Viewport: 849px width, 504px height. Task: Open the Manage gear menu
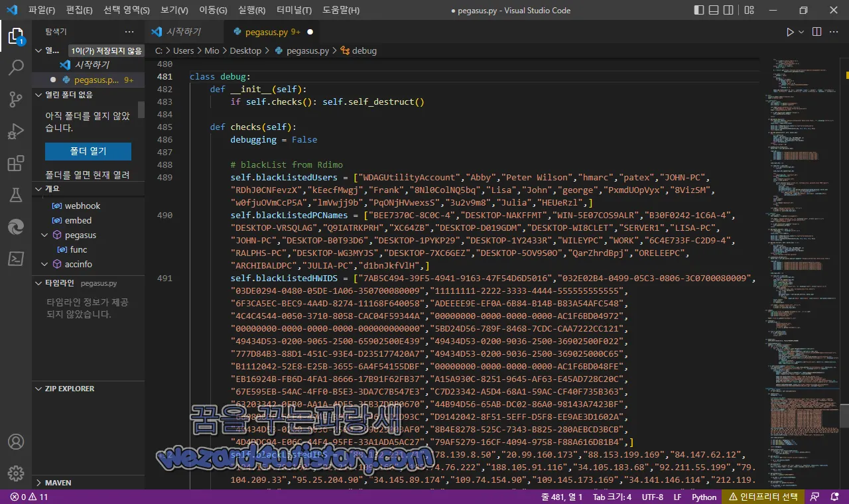click(x=16, y=473)
